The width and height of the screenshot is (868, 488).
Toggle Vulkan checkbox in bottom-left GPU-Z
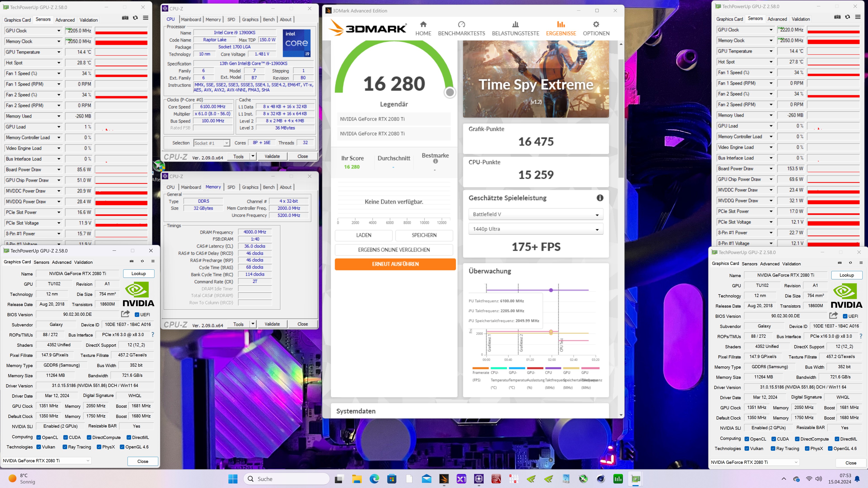(x=39, y=447)
